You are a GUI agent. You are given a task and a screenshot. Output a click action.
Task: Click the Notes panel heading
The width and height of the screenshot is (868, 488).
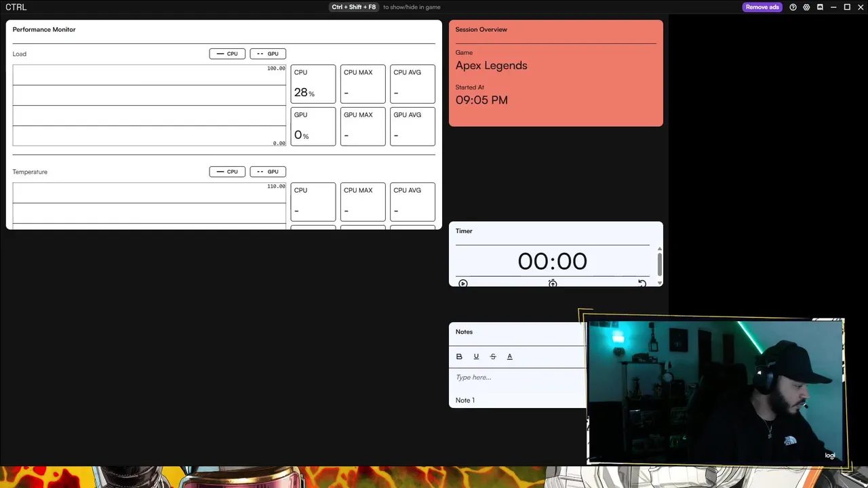tap(464, 332)
